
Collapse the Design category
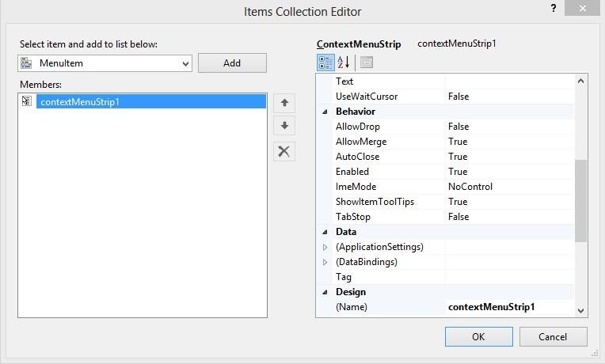[325, 292]
